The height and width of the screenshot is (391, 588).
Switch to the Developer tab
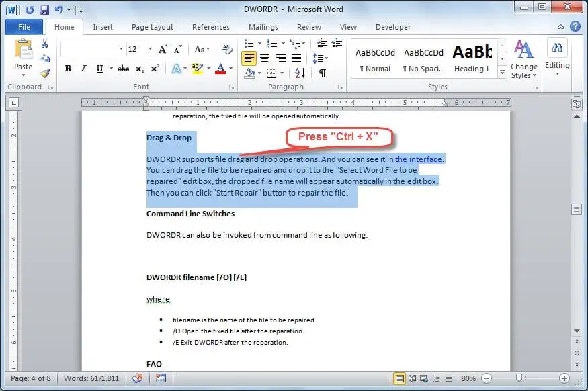[x=393, y=27]
